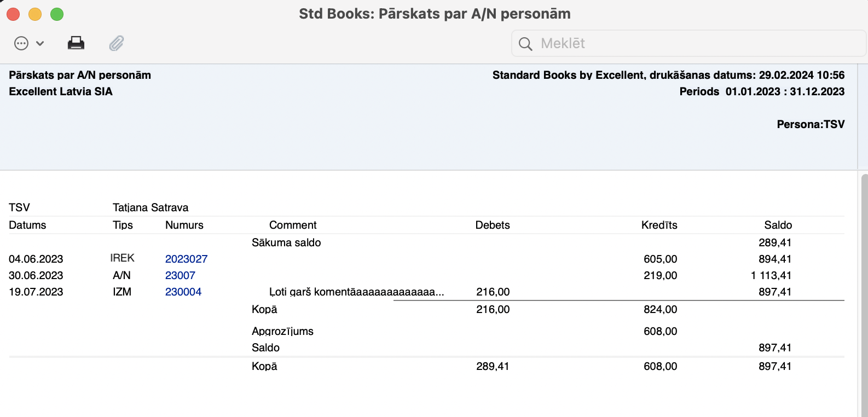
Task: Click the window title Std Books: Pārskats
Action: click(x=435, y=14)
